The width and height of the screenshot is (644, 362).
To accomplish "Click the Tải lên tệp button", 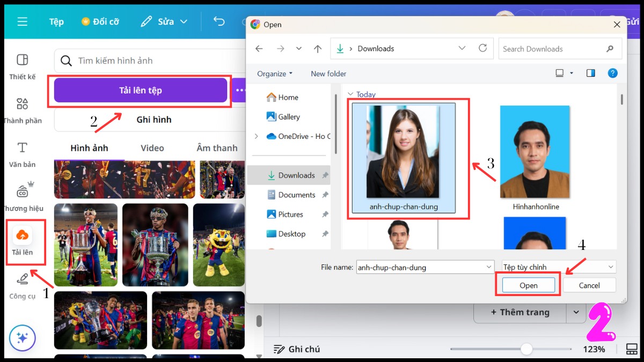I will point(141,90).
